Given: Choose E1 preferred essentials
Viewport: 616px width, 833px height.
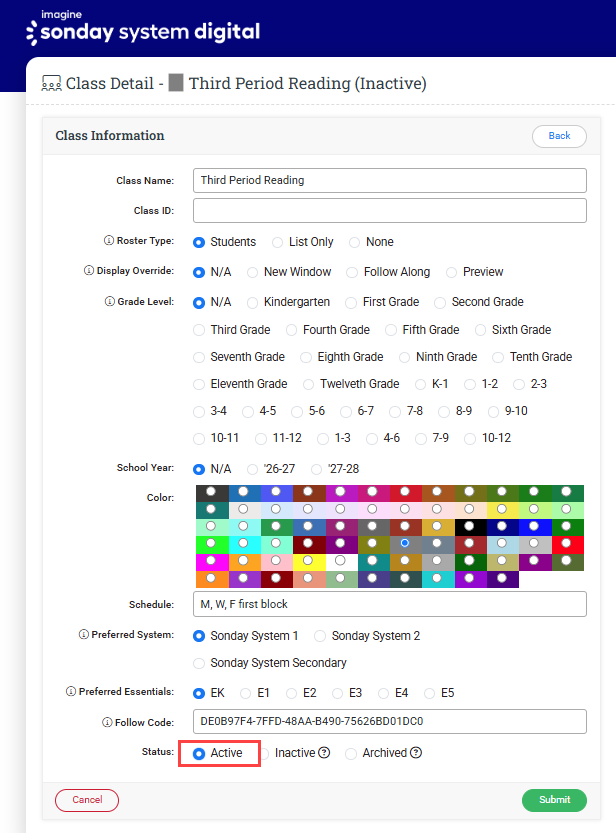Looking at the screenshot, I should click(245, 693).
